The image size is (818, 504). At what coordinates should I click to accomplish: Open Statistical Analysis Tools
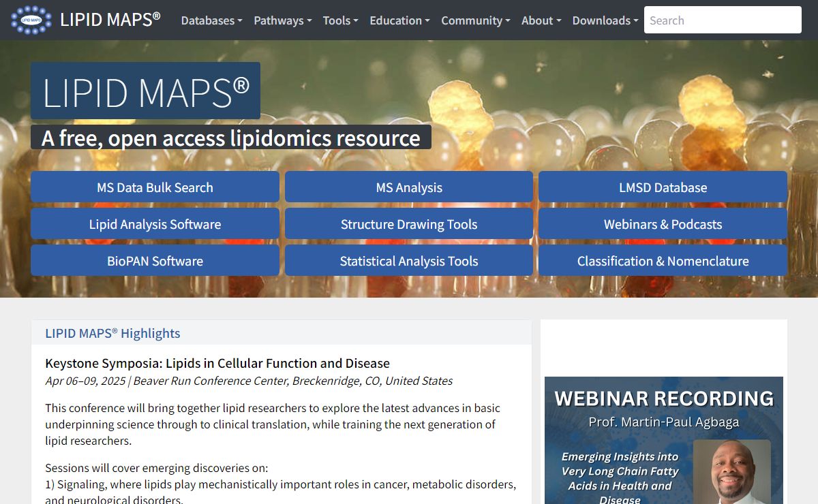[409, 261]
